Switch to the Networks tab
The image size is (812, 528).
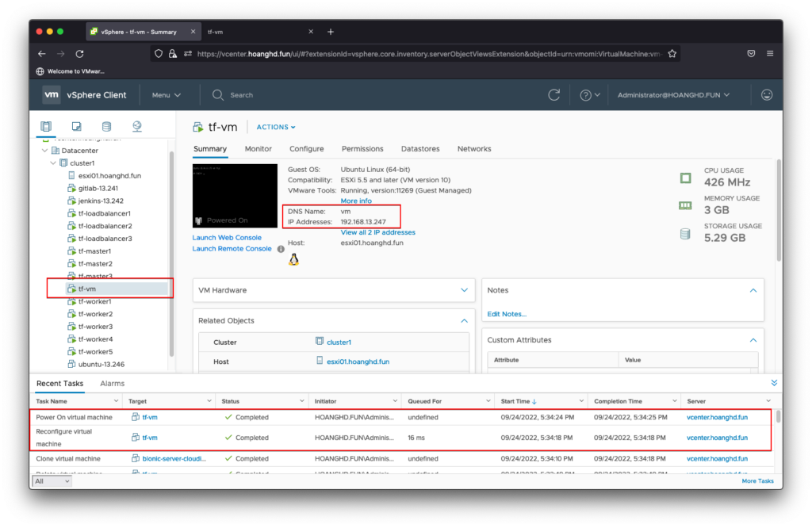pyautogui.click(x=474, y=149)
